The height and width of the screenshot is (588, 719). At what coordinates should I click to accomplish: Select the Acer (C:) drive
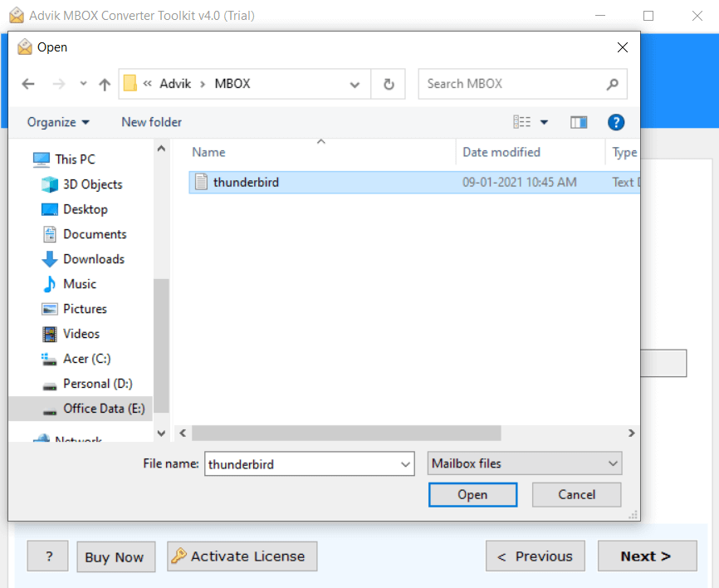(76, 359)
